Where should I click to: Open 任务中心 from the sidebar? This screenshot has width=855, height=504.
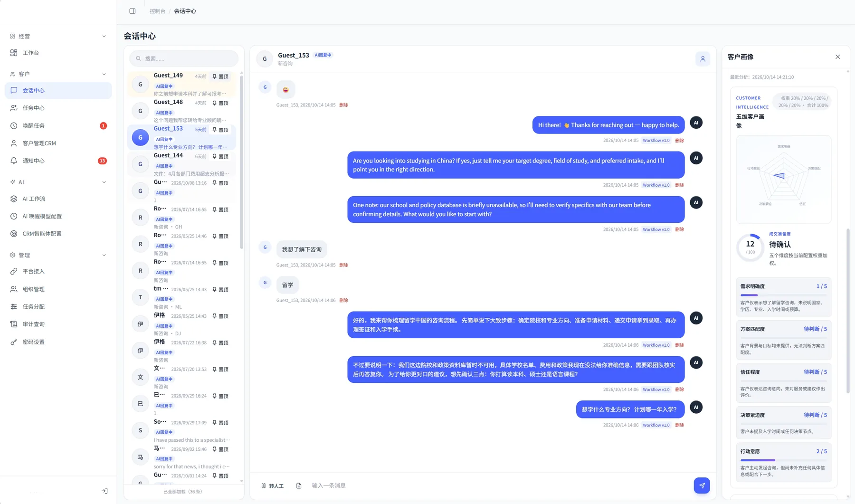pyautogui.click(x=58, y=108)
